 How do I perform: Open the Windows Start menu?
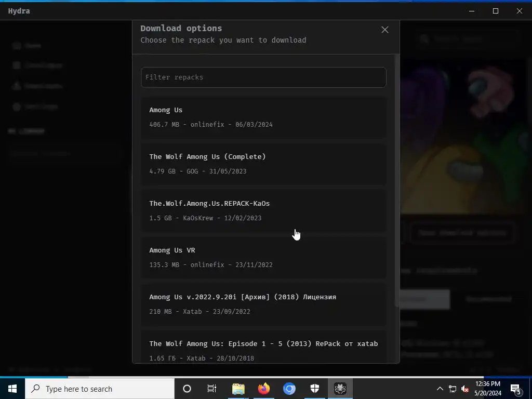click(x=12, y=389)
